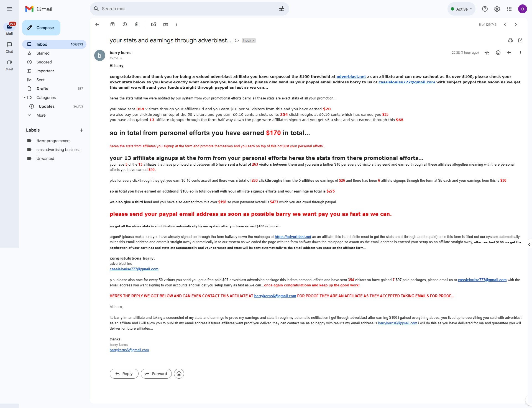Screen dimensions: 532x408
Task: Print all using the printer icon
Action: 510,40
